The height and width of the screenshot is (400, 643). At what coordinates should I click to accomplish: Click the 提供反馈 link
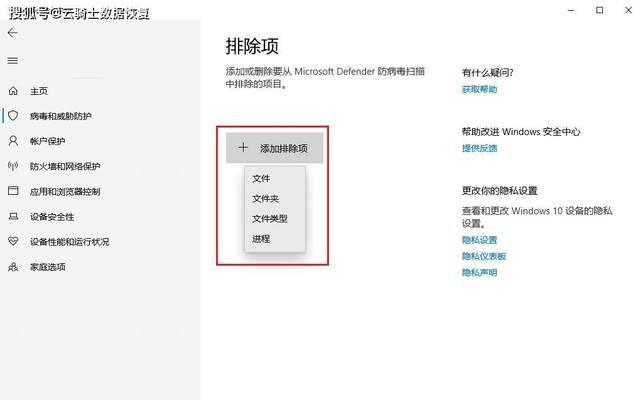tap(479, 148)
